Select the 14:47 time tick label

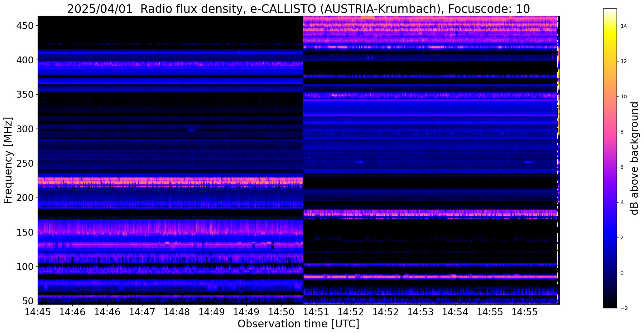pos(142,311)
